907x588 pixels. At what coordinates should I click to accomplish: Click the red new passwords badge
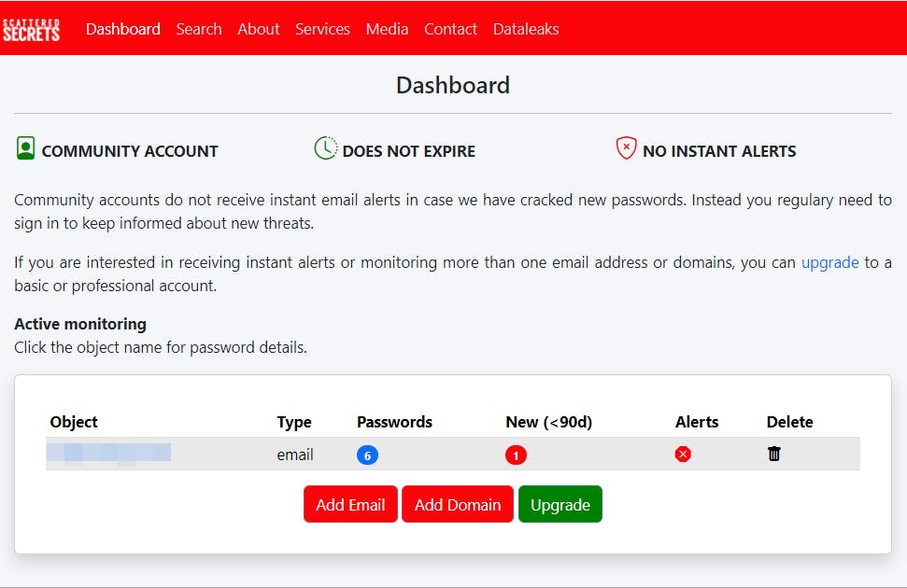click(x=516, y=455)
